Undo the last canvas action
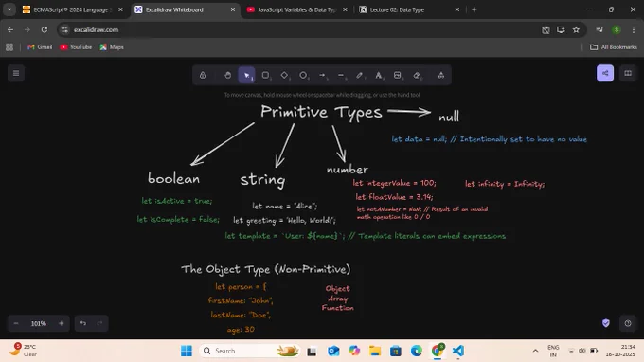 (x=83, y=323)
